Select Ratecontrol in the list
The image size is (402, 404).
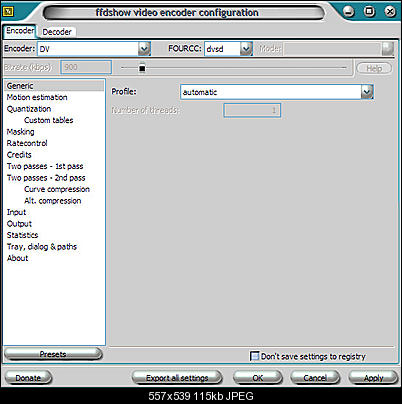[x=27, y=143]
